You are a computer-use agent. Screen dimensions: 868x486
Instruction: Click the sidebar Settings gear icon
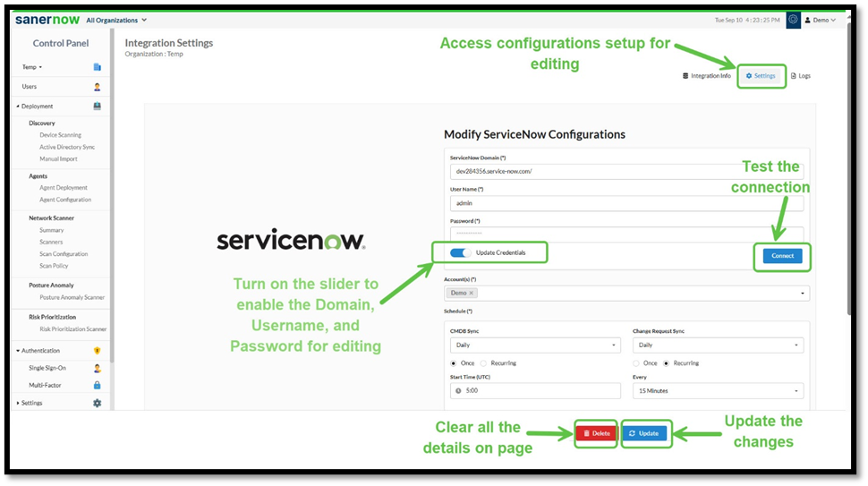tap(97, 404)
